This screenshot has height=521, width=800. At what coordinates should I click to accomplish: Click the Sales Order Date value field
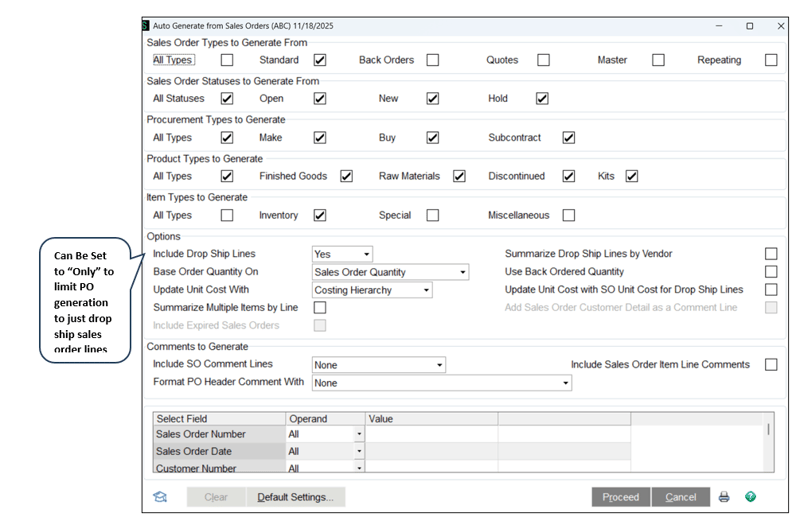431,452
